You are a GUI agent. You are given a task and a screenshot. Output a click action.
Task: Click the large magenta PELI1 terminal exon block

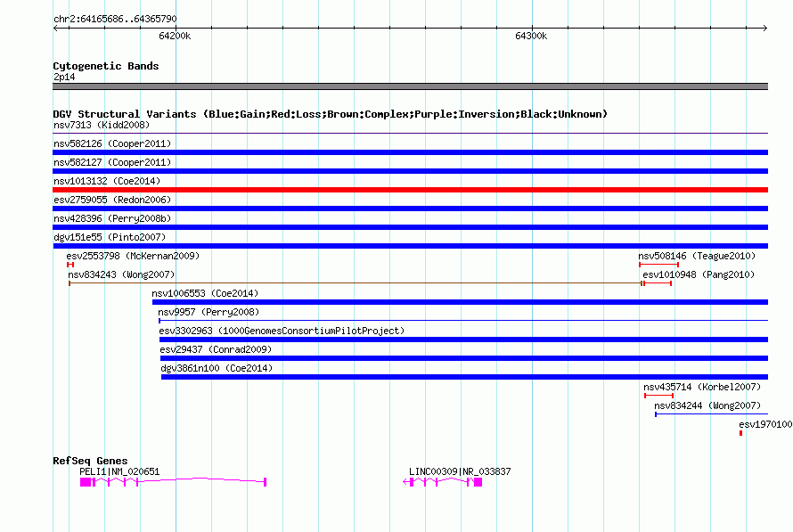click(86, 482)
